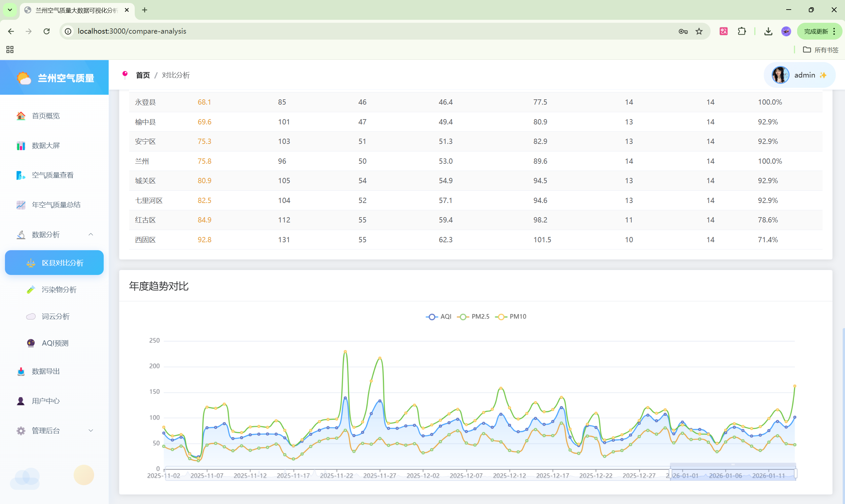Click the AQI预测 crystal ball icon
This screenshot has width=845, height=504.
(x=31, y=343)
